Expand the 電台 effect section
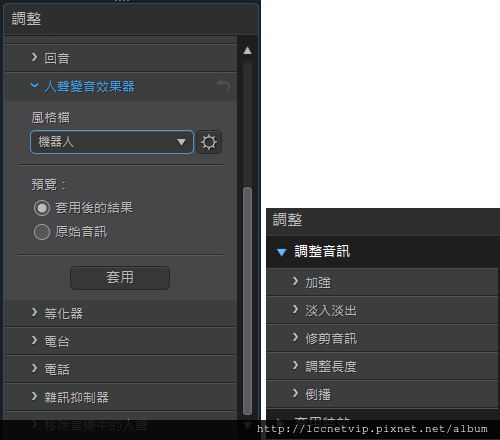Screen dimensions: 500x440 [x=121, y=341]
